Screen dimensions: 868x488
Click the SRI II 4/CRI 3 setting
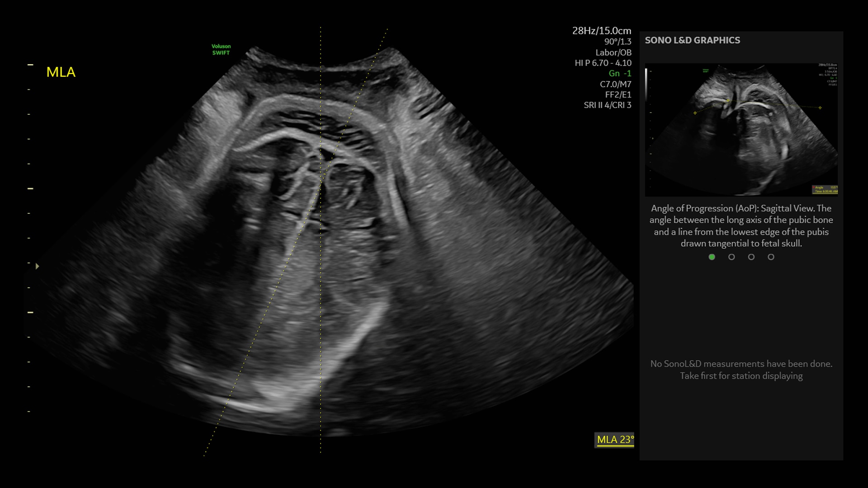pyautogui.click(x=607, y=105)
